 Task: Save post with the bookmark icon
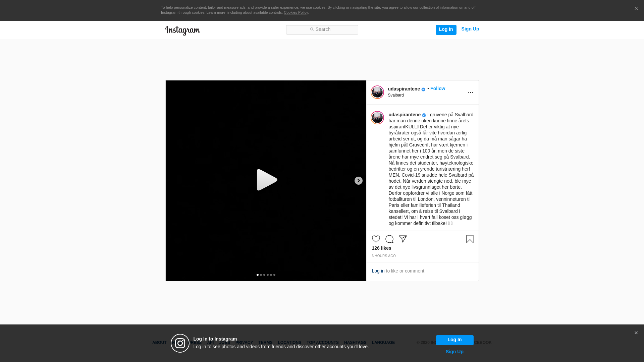coord(470,239)
